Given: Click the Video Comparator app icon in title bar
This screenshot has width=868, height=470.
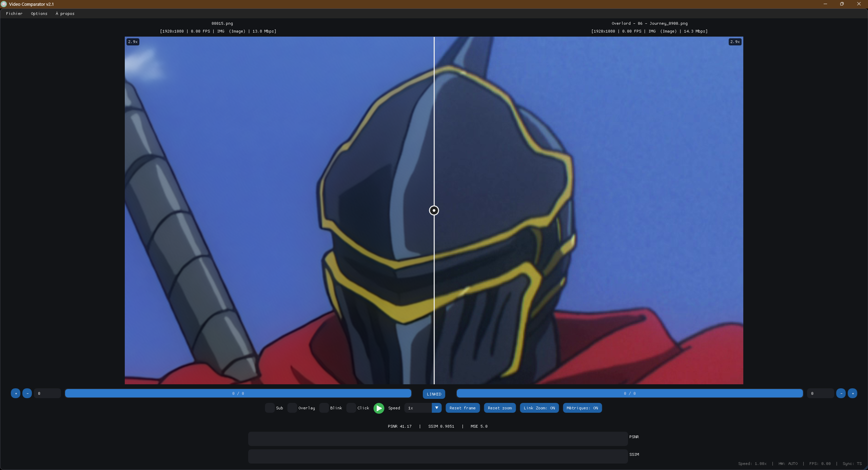Looking at the screenshot, I should (4, 4).
